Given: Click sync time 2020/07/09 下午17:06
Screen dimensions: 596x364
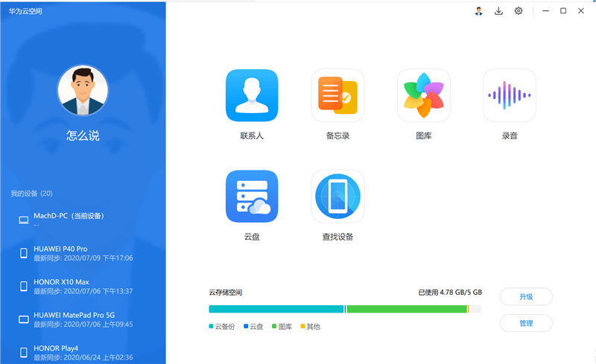Looking at the screenshot, I should tap(98, 258).
